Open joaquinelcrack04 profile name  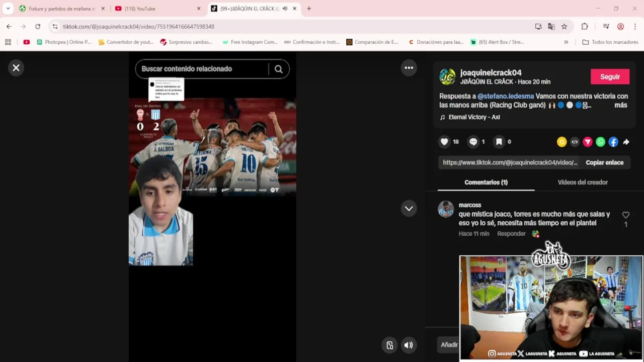click(x=491, y=73)
